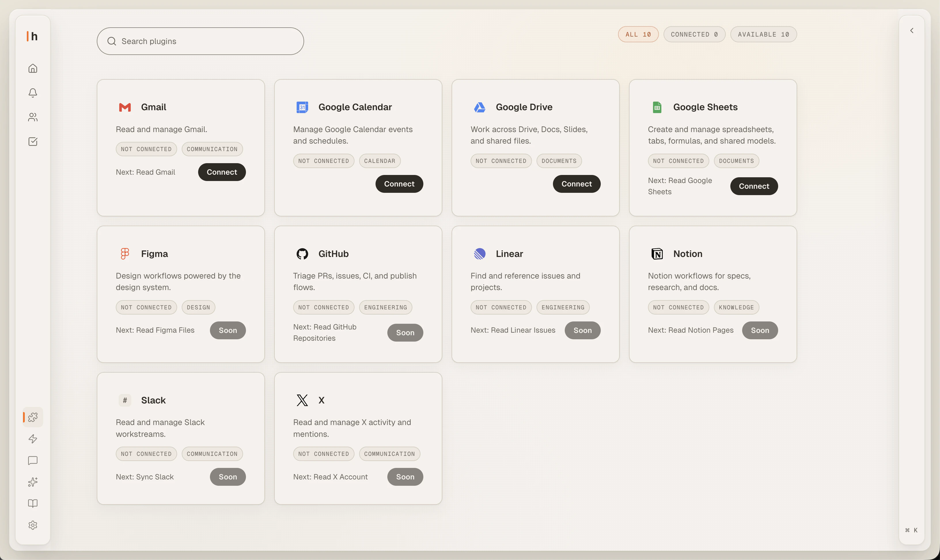Select the ALL 10 filter
The width and height of the screenshot is (940, 560).
(x=638, y=34)
